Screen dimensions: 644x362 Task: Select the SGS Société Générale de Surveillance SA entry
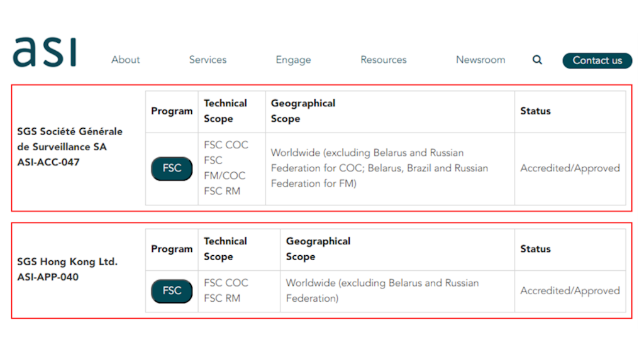69,140
